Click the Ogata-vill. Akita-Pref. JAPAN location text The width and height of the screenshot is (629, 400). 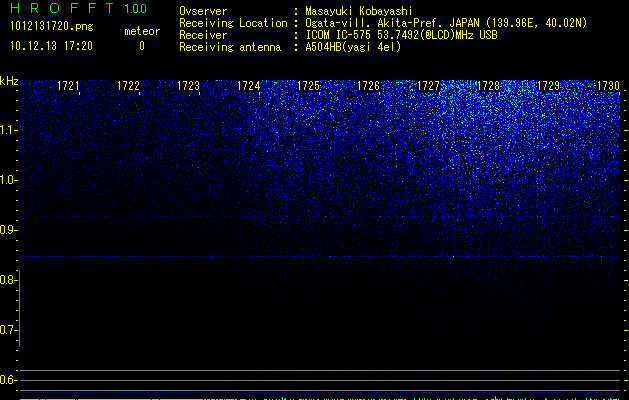click(446, 23)
